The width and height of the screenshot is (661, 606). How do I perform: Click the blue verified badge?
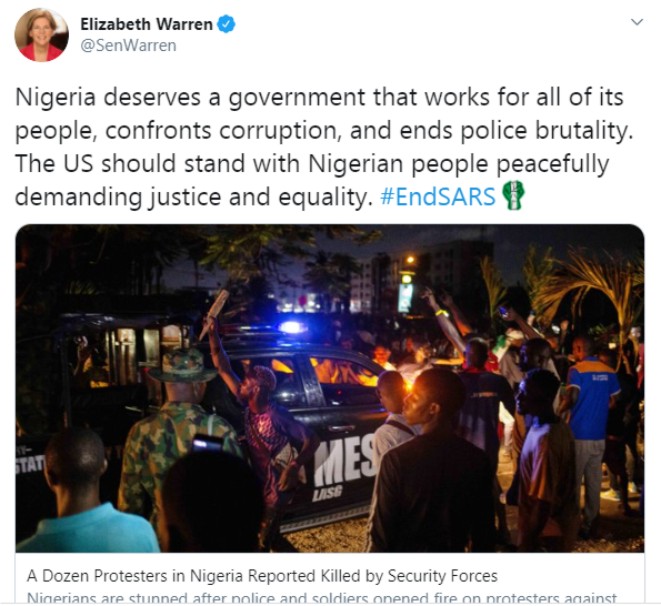pos(226,24)
